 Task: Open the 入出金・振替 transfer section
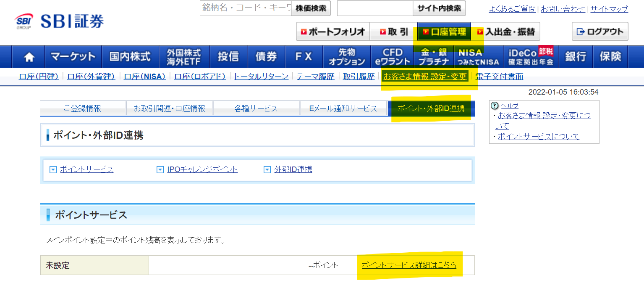507,31
